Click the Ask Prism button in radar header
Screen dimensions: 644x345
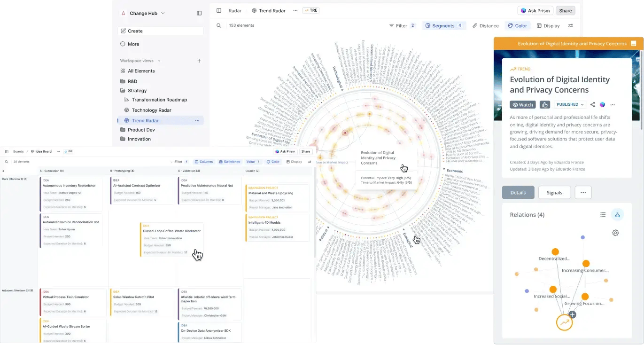[x=535, y=11]
